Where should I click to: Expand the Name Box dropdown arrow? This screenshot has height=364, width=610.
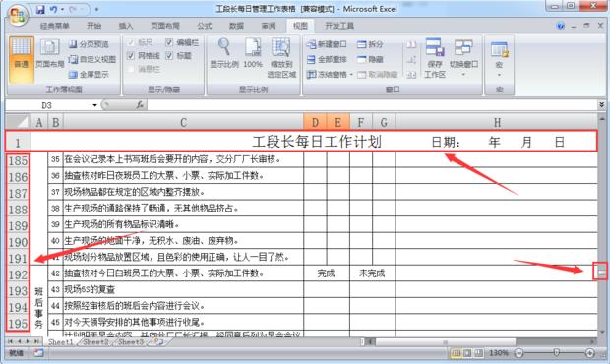click(x=94, y=105)
